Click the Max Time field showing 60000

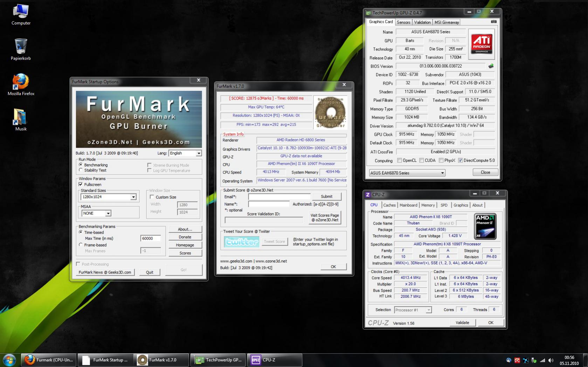point(151,238)
